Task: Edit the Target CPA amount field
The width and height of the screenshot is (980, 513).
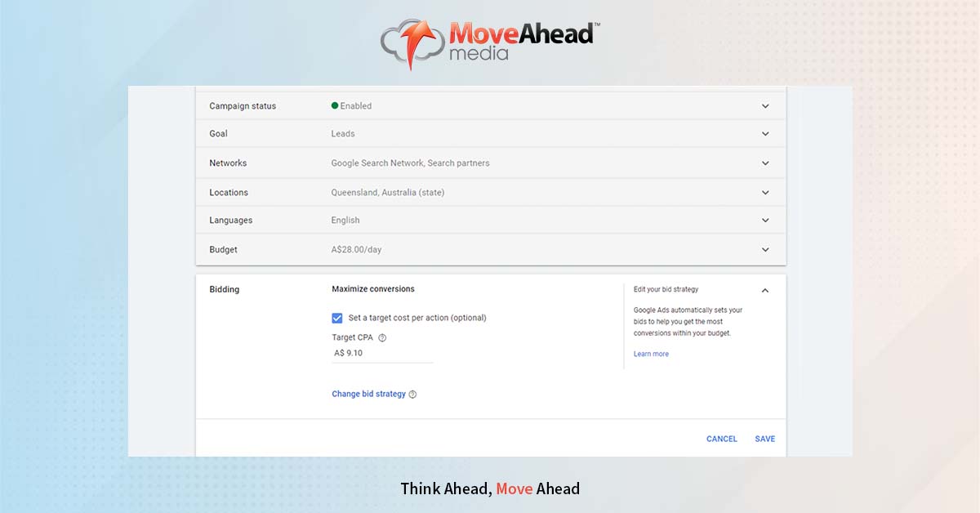Action: pos(382,354)
